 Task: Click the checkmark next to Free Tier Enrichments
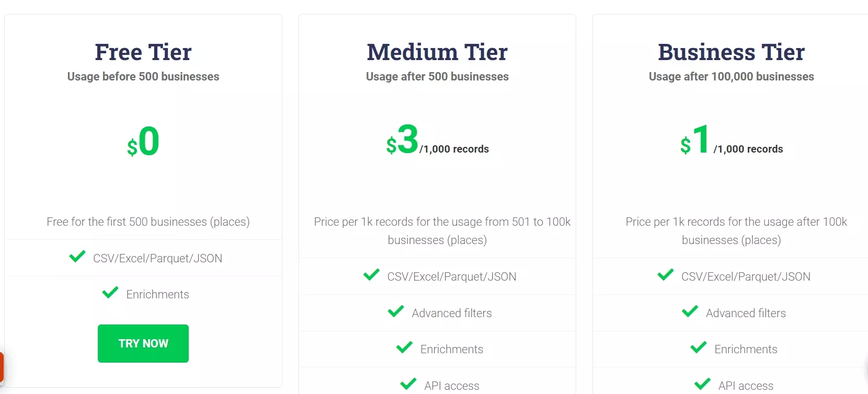click(x=110, y=293)
